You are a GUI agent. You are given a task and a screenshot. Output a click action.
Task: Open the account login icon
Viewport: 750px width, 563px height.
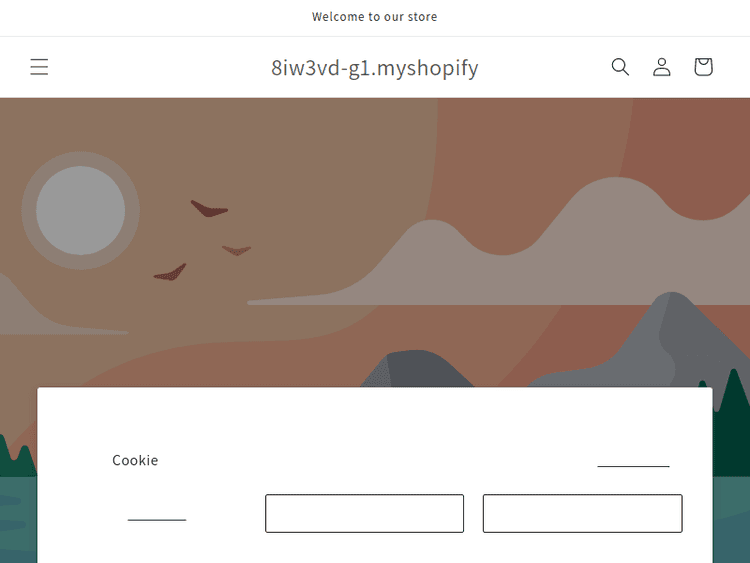tap(662, 67)
